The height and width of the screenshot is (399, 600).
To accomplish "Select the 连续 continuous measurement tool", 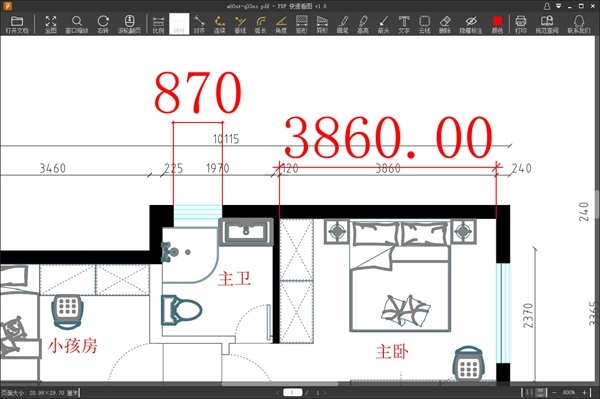I will 220,24.
